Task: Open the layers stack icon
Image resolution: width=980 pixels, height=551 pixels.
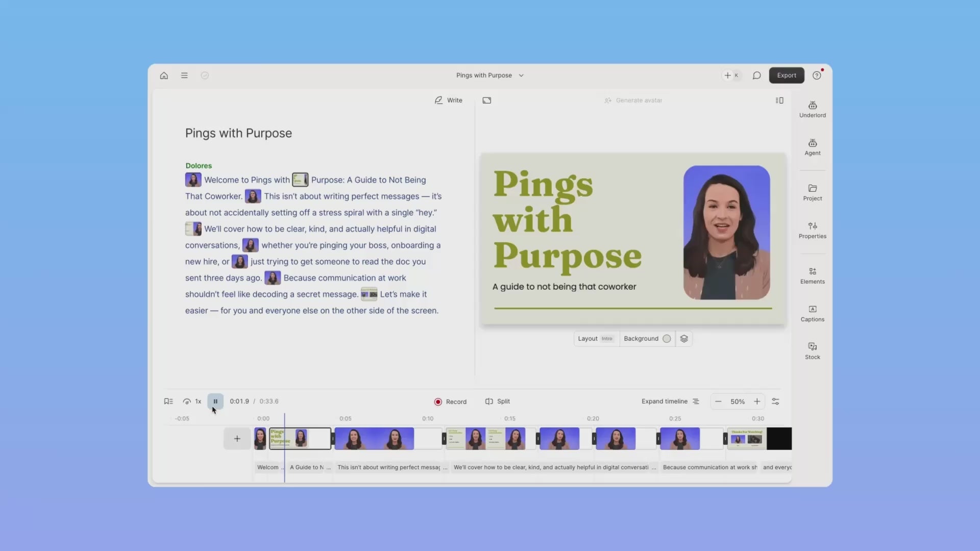Action: 684,339
